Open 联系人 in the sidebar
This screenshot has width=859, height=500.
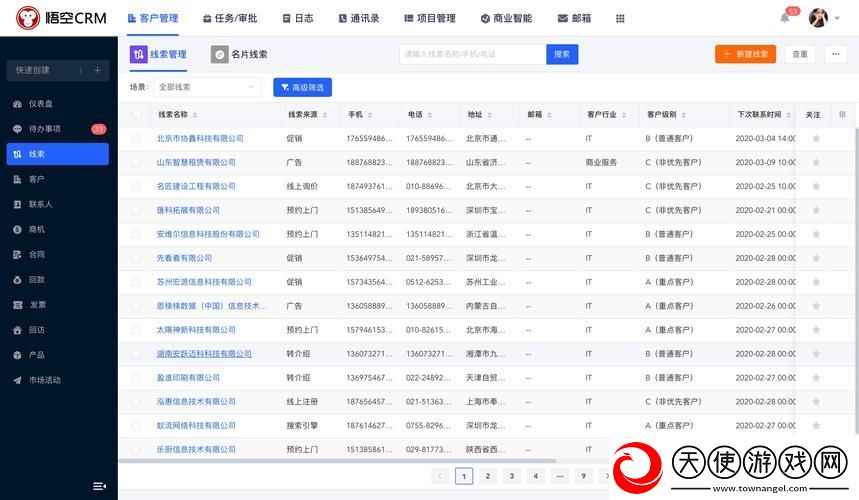[59, 204]
